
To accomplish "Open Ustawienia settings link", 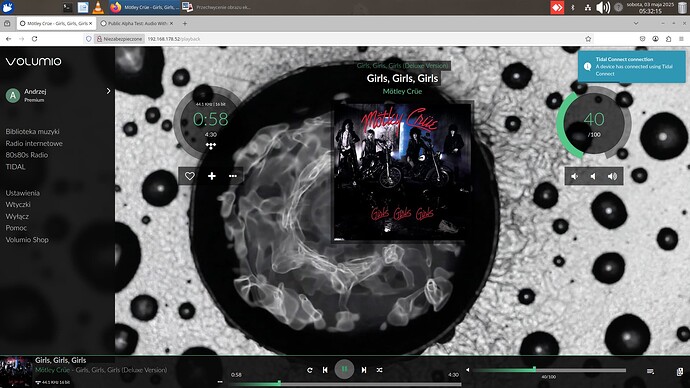I will (x=22, y=193).
